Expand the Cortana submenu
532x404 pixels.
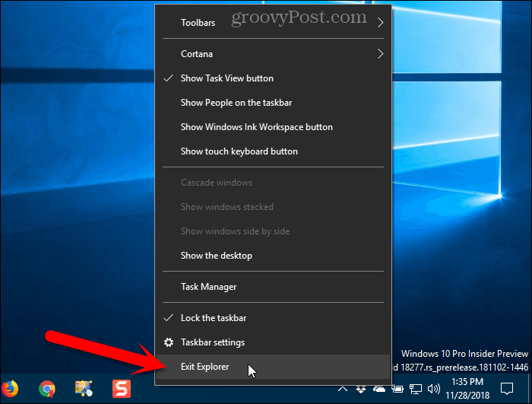tap(273, 54)
